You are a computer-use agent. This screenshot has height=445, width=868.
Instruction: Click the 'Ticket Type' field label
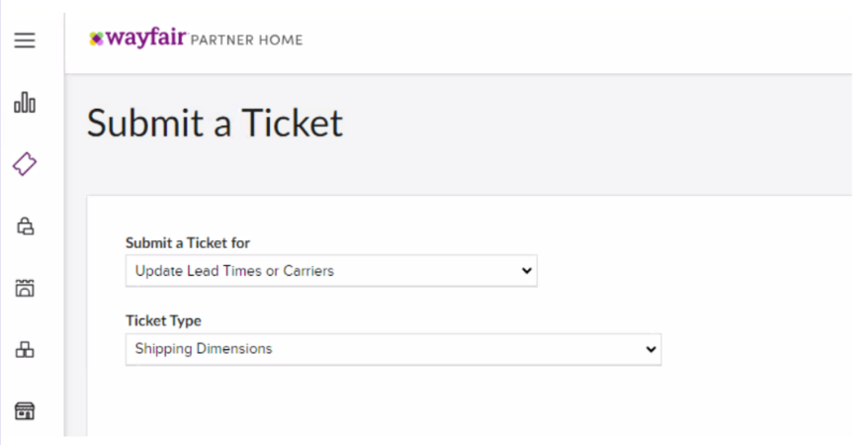click(163, 320)
